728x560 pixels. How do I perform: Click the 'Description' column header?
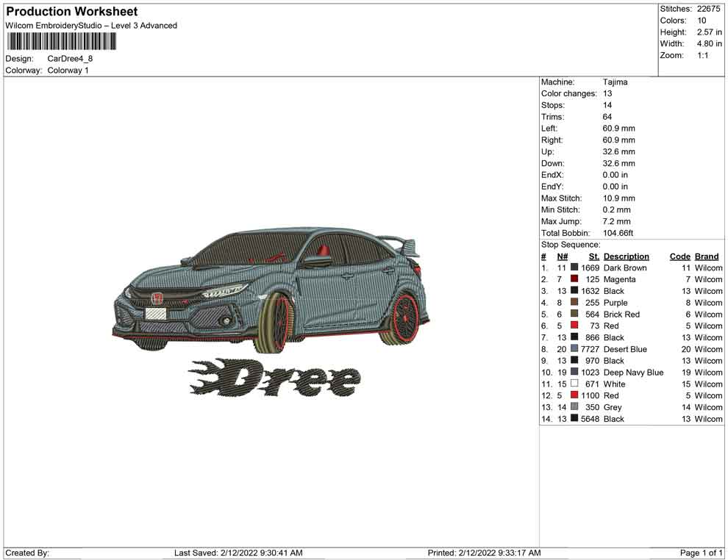627,256
